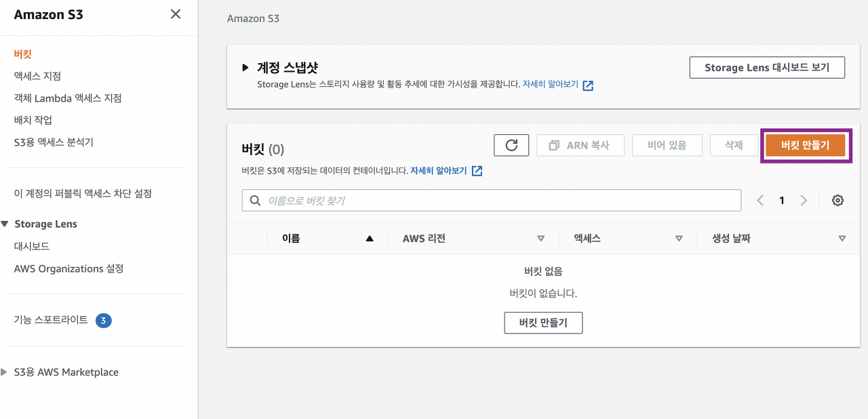The width and height of the screenshot is (868, 419).
Task: Open 객체 Lambda 액세스 지점
Action: [68, 98]
